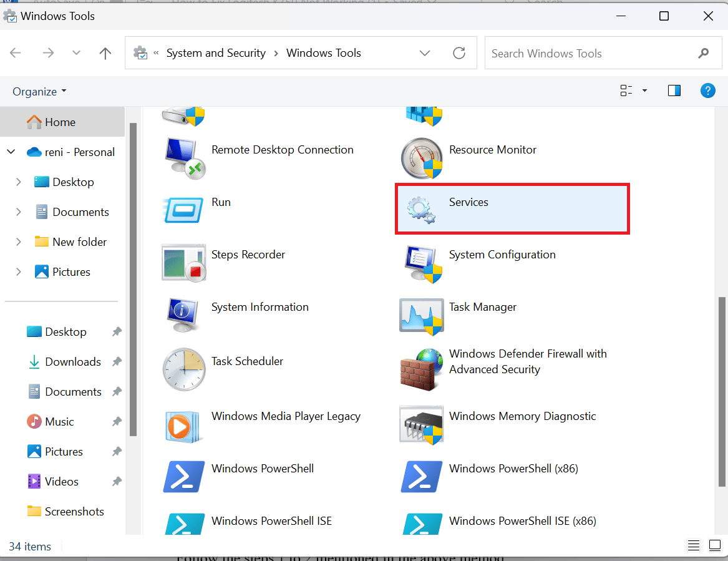This screenshot has width=728, height=561.
Task: Open the Task Manager icon
Action: click(x=422, y=317)
